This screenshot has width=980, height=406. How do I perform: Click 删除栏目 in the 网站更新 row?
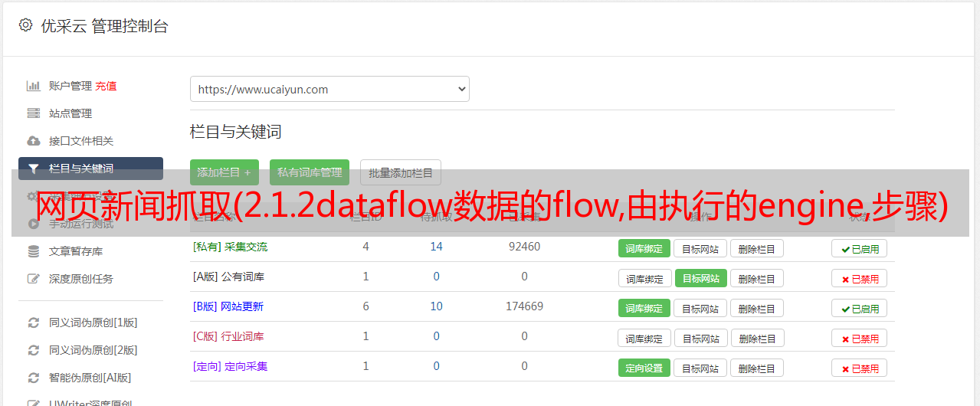coord(757,308)
